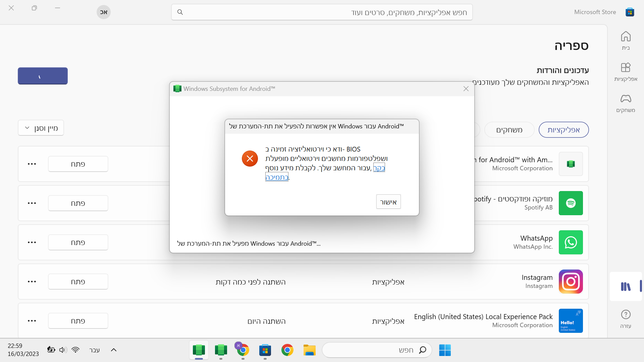Viewport: 644px width, 362px height.
Task: Click the Wi-Fi tray icon
Action: point(75,350)
